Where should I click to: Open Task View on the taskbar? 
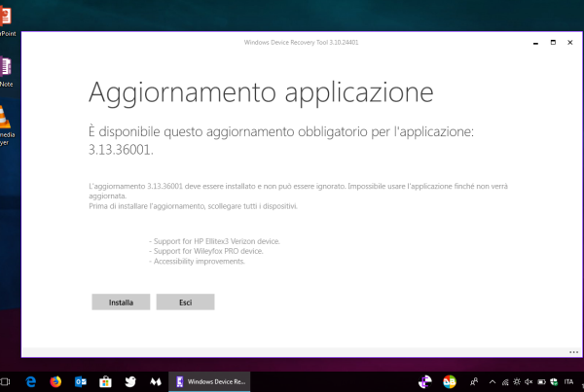tap(7, 381)
